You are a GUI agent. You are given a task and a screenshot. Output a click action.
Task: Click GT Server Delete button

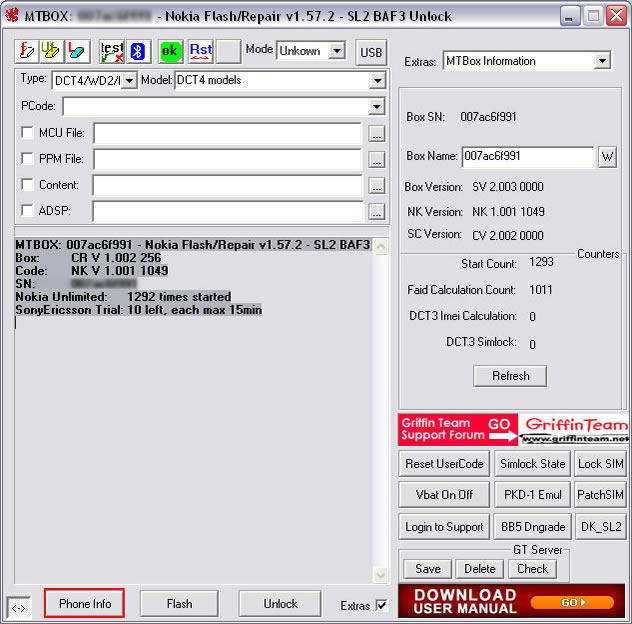coord(480,569)
